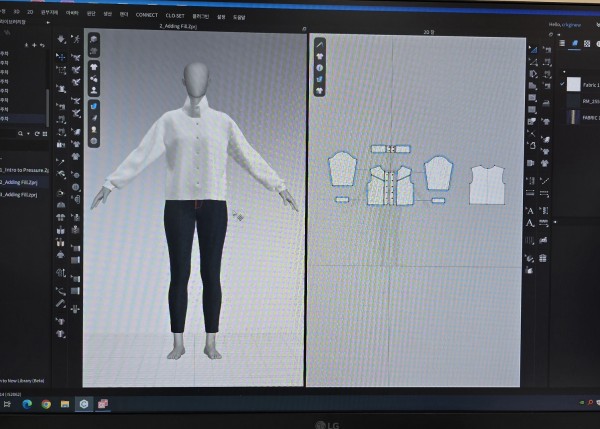Select the Edit Pattern tool in 2D toolbar
600x429 pixels.
coord(321,44)
